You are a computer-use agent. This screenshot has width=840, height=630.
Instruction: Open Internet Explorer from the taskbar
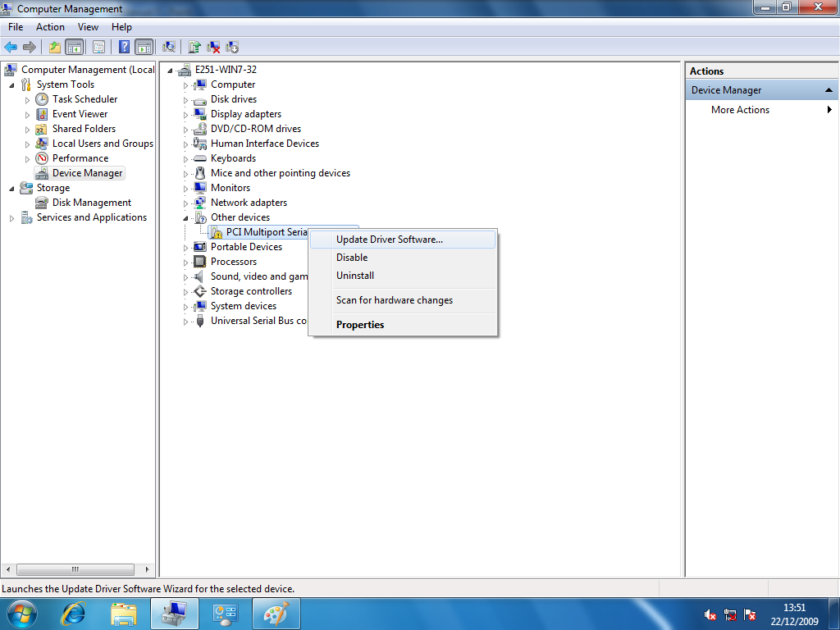[73, 613]
